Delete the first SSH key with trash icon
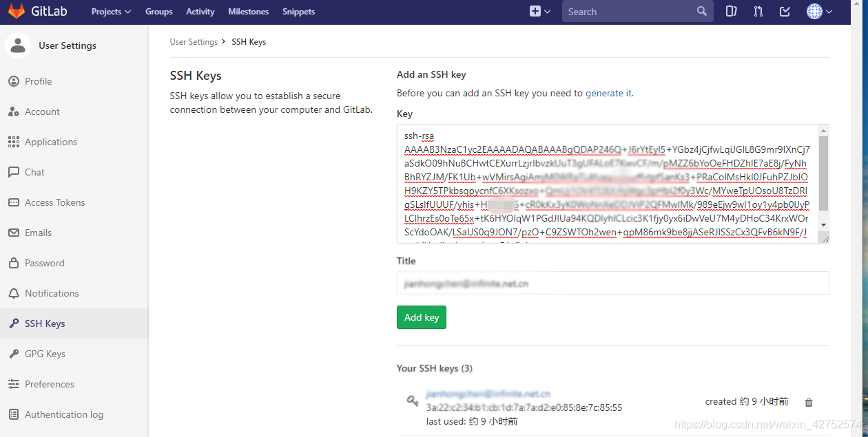 [x=809, y=402]
